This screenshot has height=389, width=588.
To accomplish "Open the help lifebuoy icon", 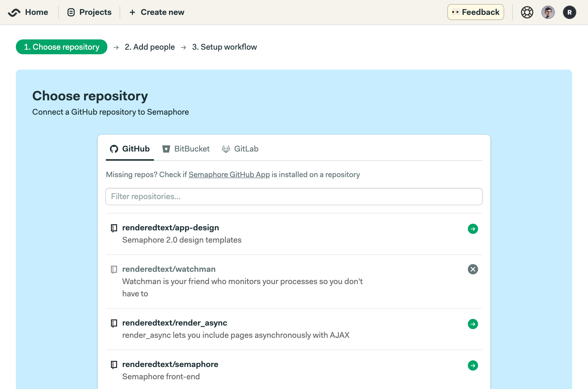I will [x=527, y=12].
